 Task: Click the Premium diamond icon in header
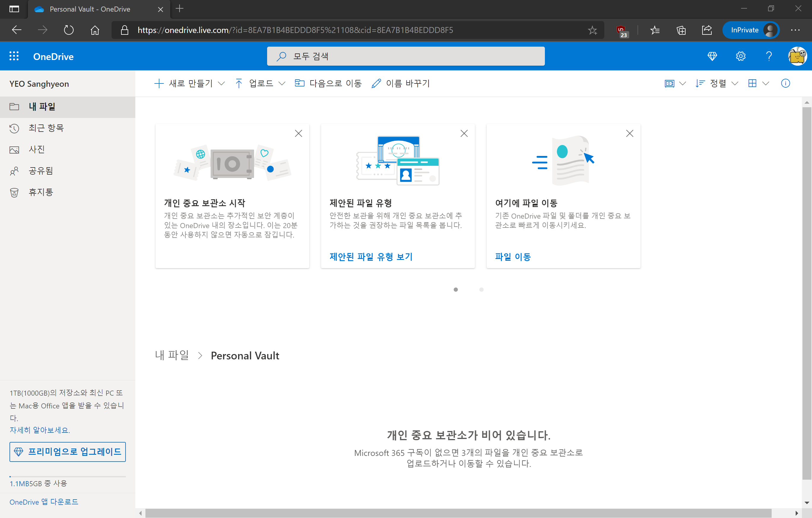coord(712,56)
